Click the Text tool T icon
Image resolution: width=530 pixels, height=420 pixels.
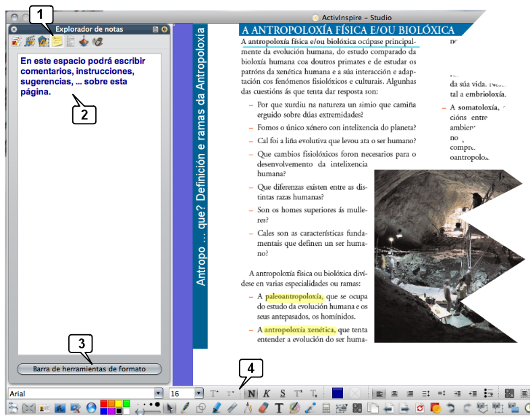pyautogui.click(x=280, y=409)
